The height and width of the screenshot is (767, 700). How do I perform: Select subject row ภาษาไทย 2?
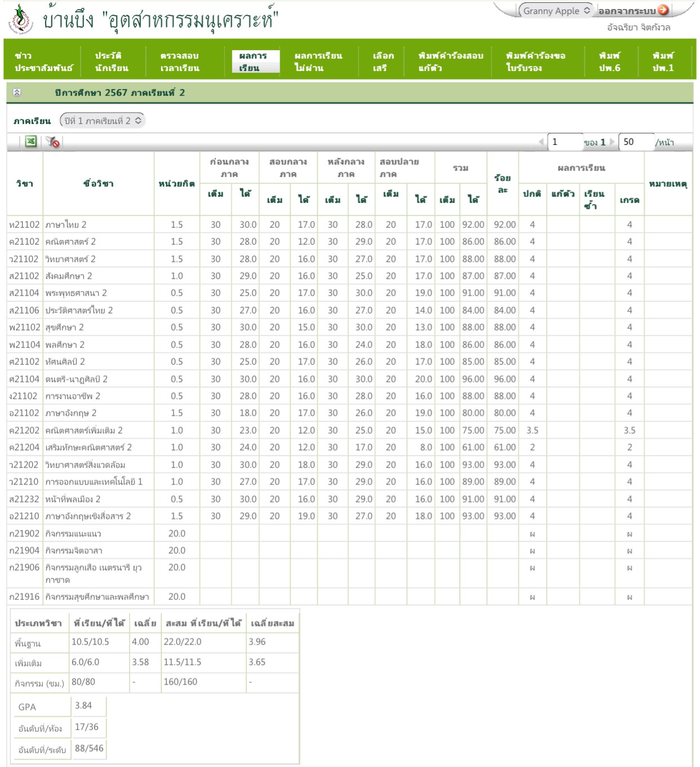349,224
